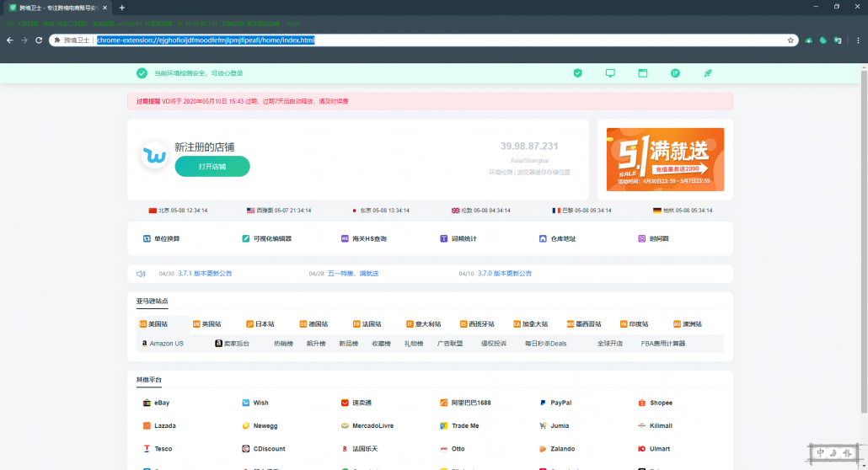868x470 pixels.
Task: Open the 侵权投诉 link
Action: click(x=494, y=343)
